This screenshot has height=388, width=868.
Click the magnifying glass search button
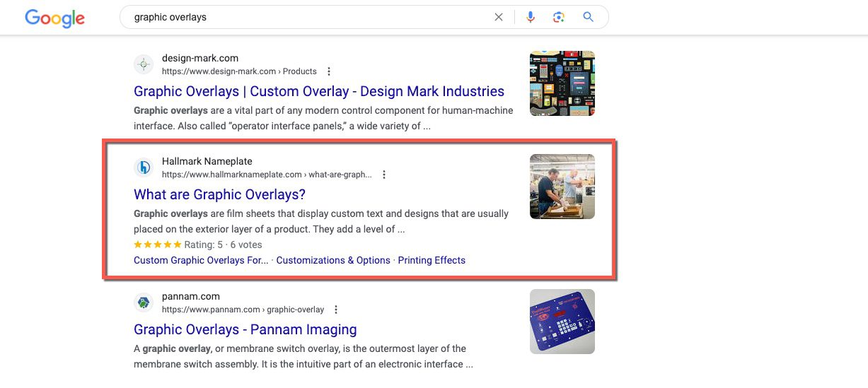(588, 17)
